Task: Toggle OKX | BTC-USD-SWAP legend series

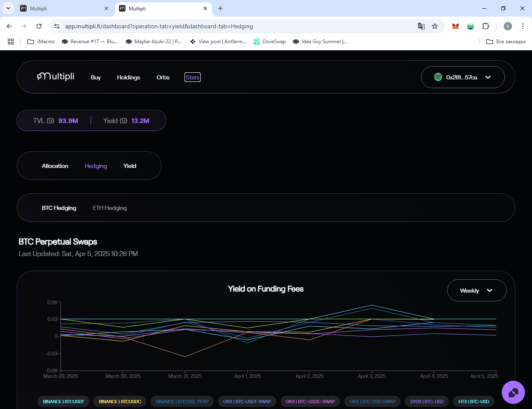Action: click(x=372, y=402)
